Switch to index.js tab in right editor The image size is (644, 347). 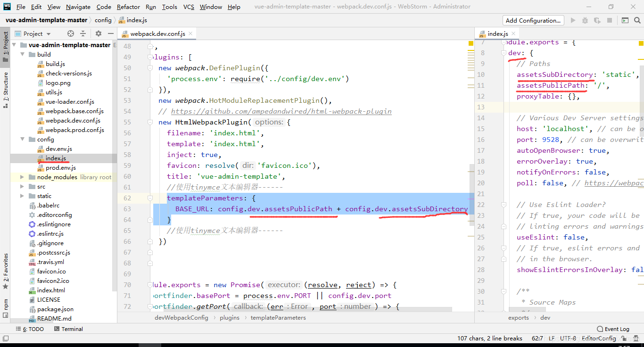tap(498, 34)
